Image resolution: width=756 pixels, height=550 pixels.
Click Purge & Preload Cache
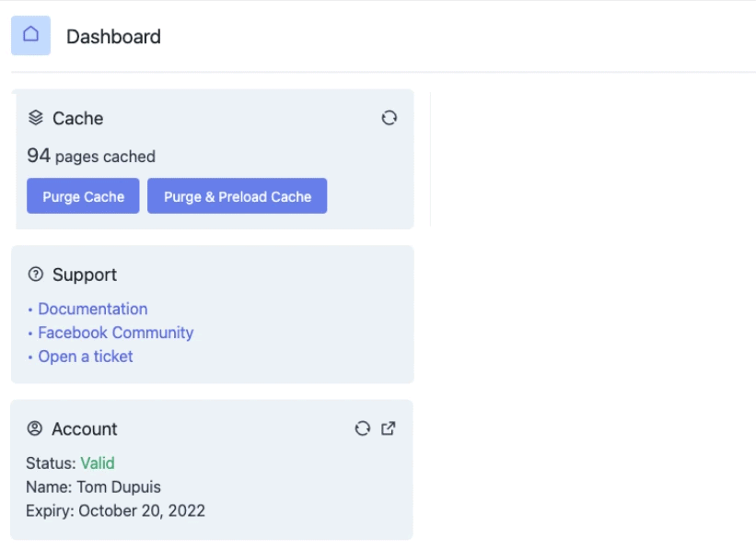click(238, 196)
